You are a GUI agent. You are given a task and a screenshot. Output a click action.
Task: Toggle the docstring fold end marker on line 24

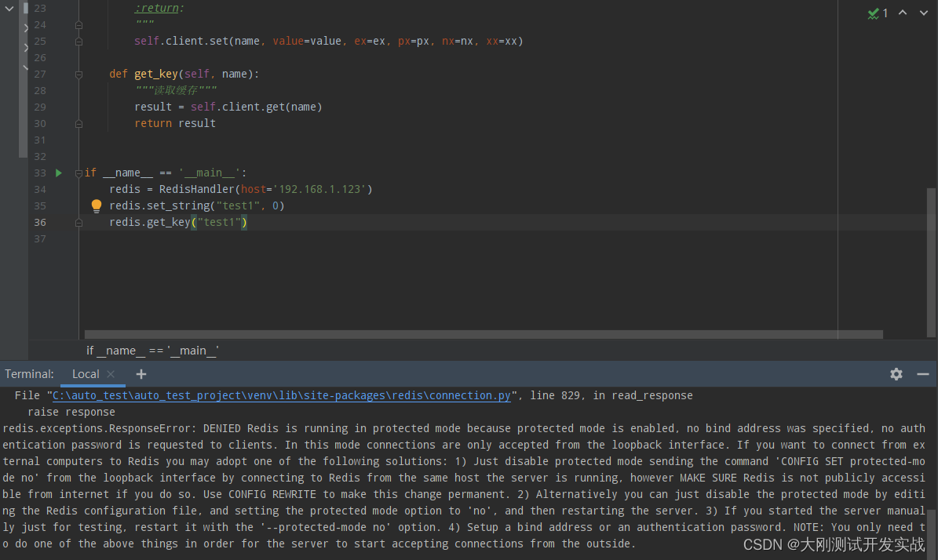coord(78,25)
